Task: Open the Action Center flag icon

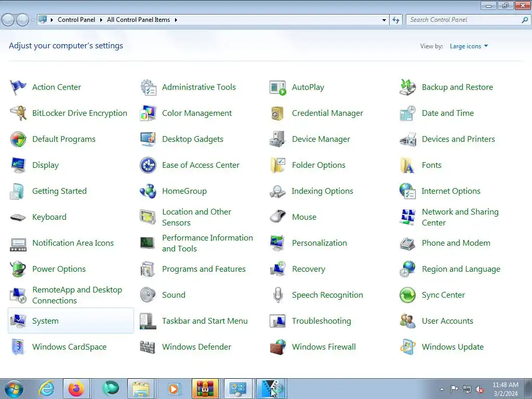Action: tap(18, 87)
